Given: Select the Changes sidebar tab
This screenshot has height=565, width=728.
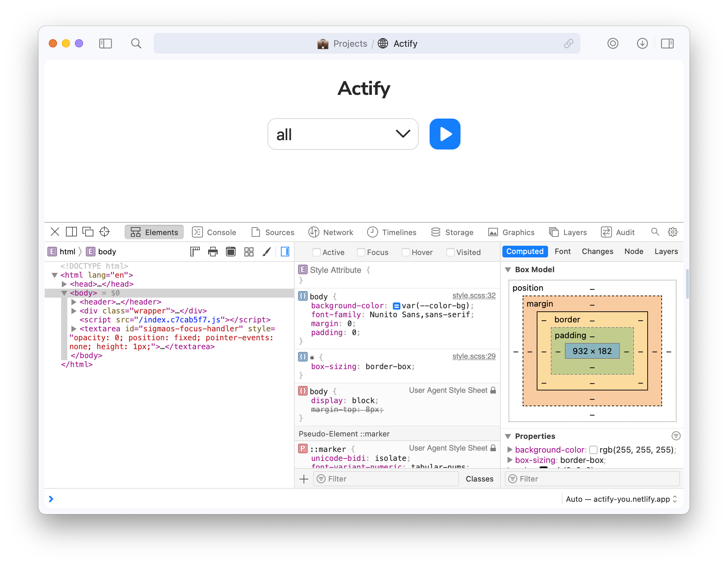Looking at the screenshot, I should click(597, 252).
